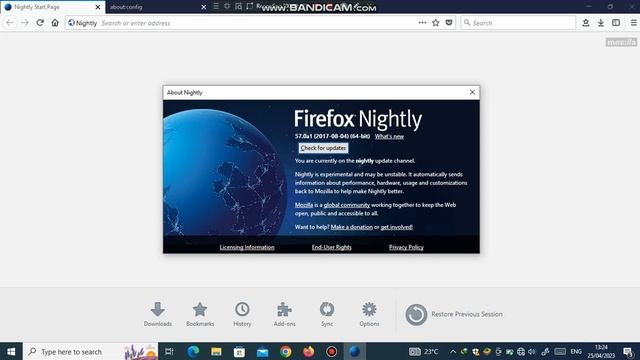Close the about:config tab

[x=204, y=7]
